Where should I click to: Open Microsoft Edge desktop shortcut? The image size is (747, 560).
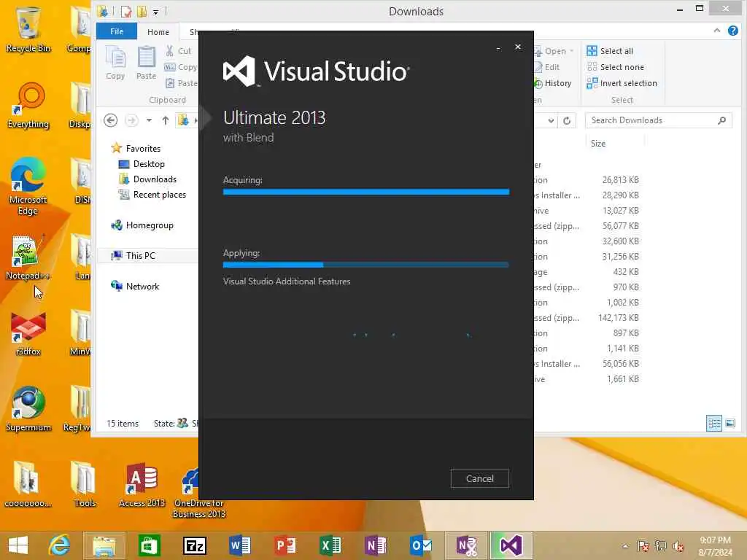(28, 186)
